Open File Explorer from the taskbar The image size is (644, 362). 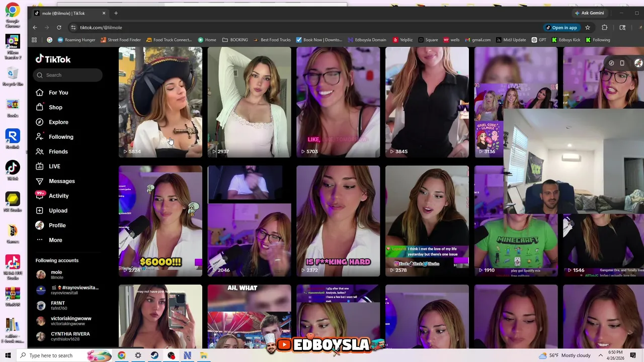[x=204, y=355]
